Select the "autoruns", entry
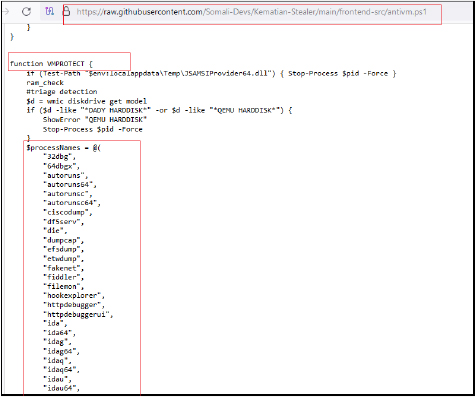Image resolution: width=476 pixels, height=397 pixels. click(x=66, y=175)
